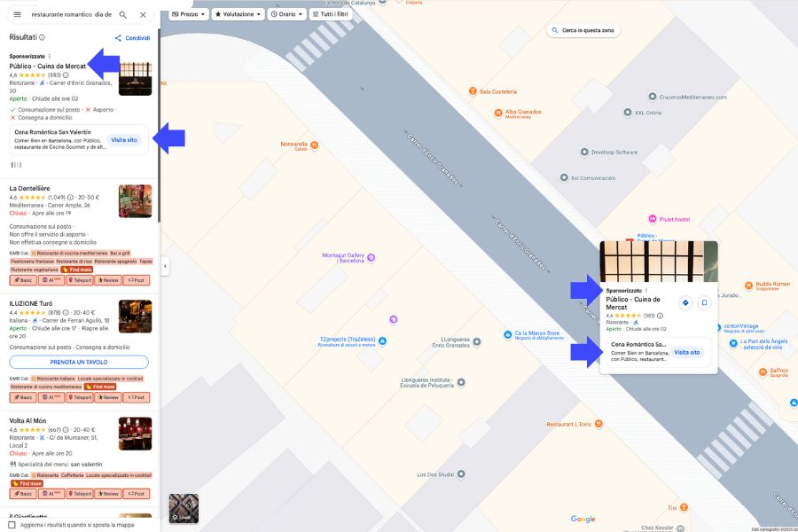Select the Restaurant L'Enric pin
798x532 pixels.
(x=599, y=424)
